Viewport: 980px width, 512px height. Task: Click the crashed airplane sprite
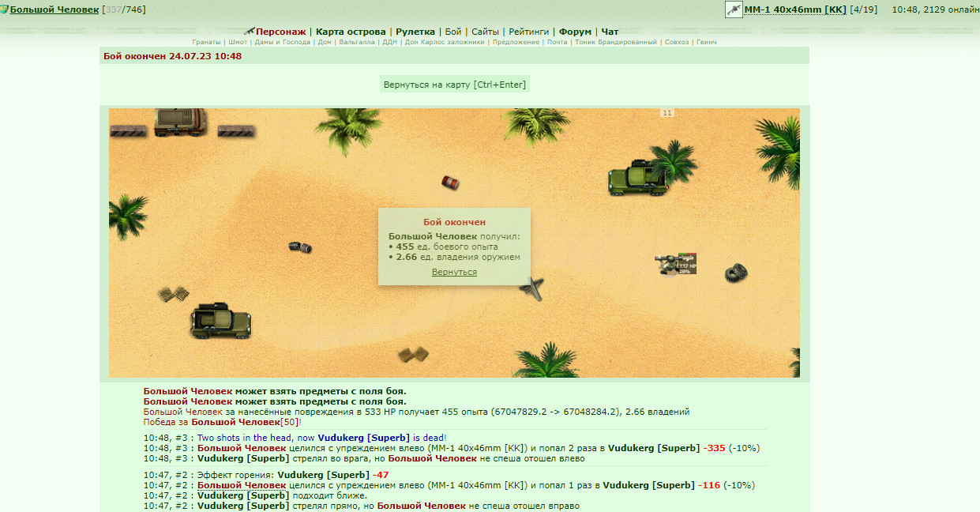[x=532, y=289]
